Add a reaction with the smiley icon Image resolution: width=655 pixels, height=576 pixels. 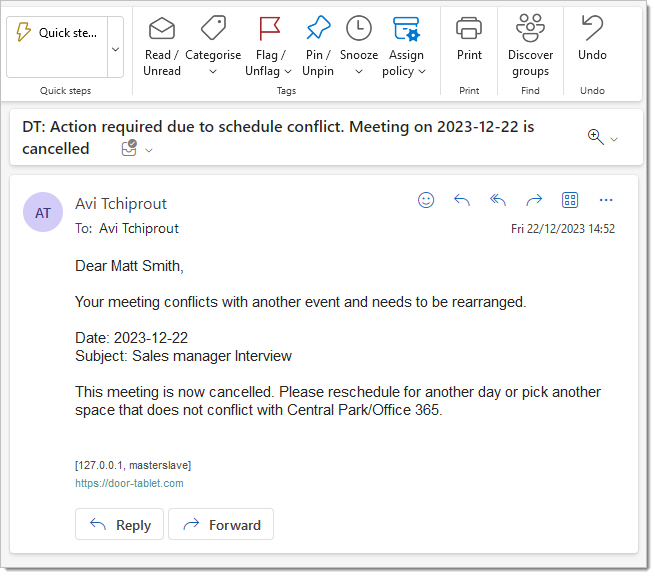click(x=426, y=200)
